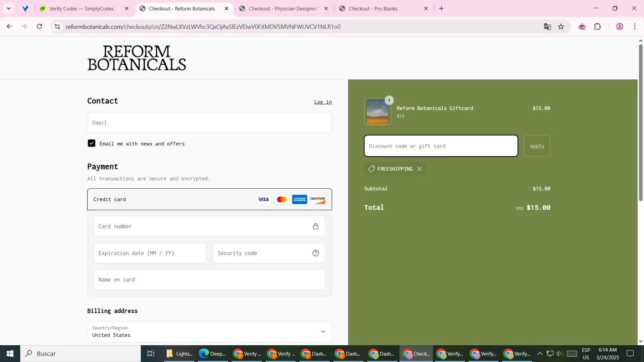
Task: Open the translate page icon
Action: [x=547, y=27]
